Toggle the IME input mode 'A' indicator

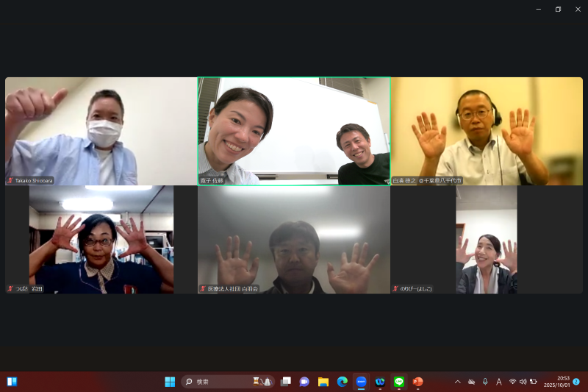[x=499, y=382]
